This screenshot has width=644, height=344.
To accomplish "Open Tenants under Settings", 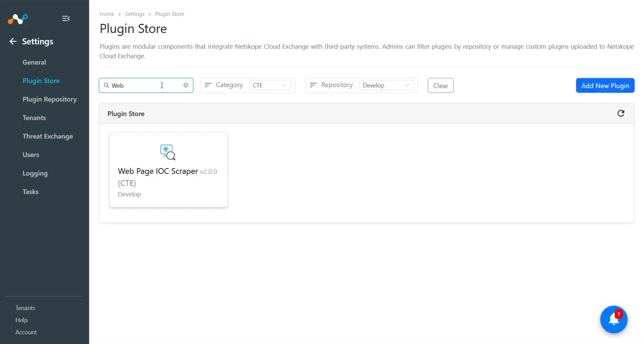I will tap(34, 118).
